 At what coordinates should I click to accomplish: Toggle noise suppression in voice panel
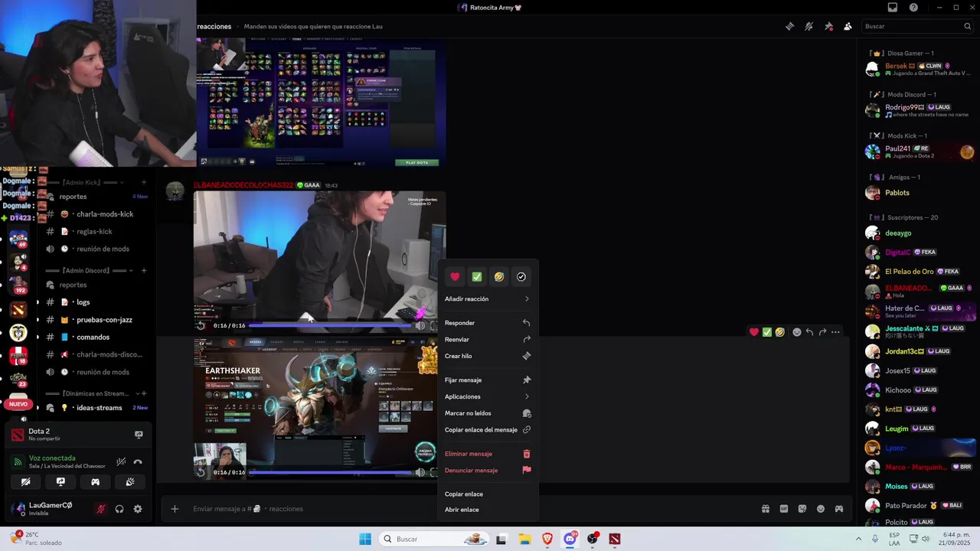121,462
